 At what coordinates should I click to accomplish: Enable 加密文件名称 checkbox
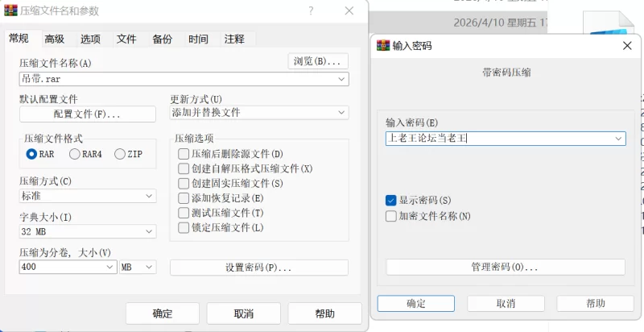(x=391, y=216)
